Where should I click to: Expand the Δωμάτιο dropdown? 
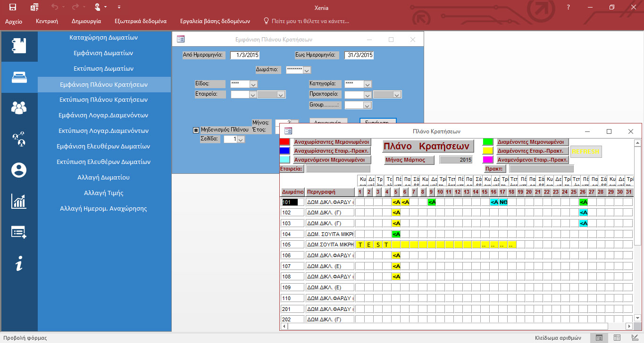point(307,70)
